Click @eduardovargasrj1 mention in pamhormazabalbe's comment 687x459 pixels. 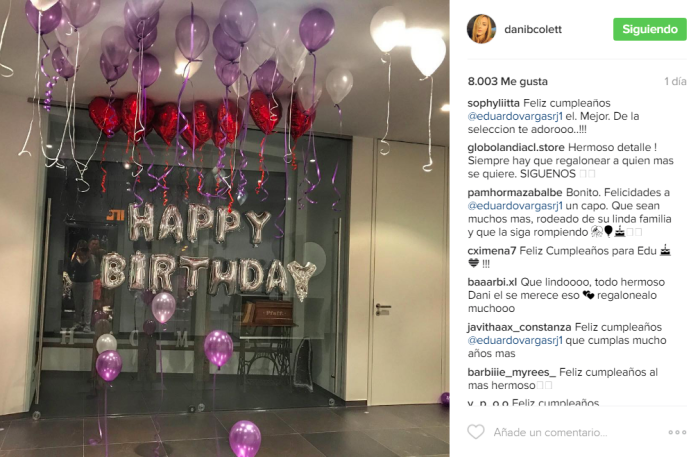click(x=515, y=206)
